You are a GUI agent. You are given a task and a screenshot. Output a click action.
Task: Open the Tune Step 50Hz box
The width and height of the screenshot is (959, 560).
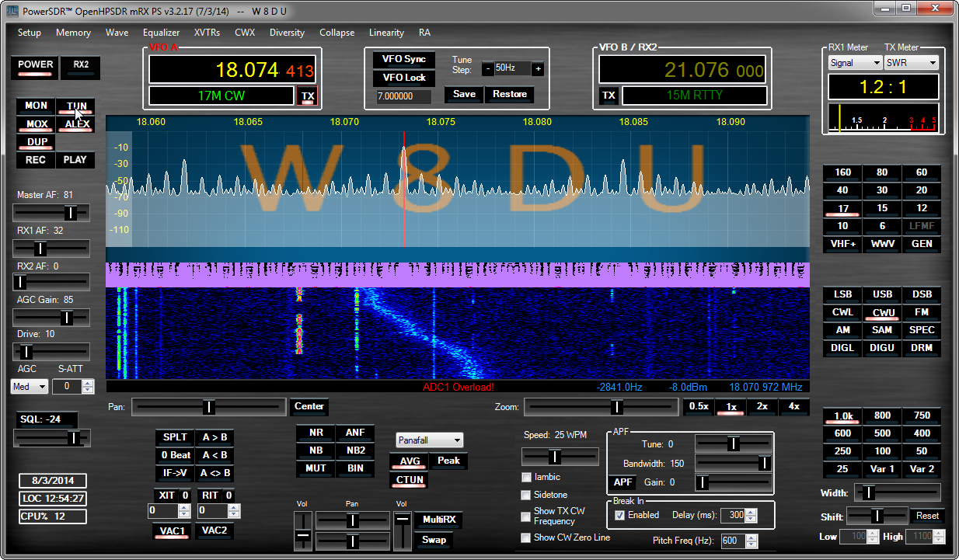512,68
